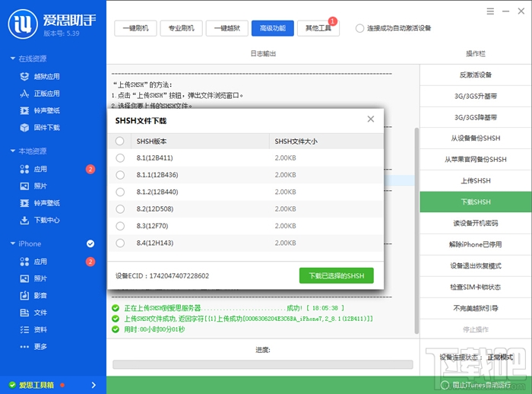Collapse the iPhone section
This screenshot has height=394, width=532.
click(x=13, y=243)
